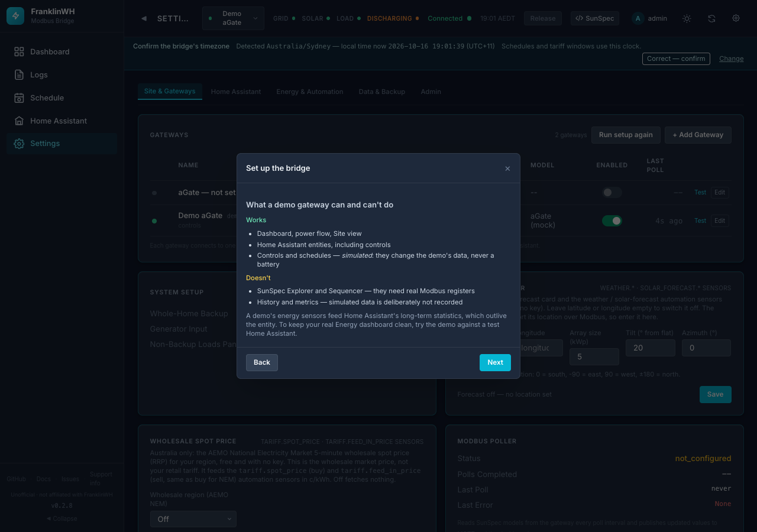This screenshot has width=757, height=532.
Task: Click Test for the aGate — not set row
Action: coord(700,192)
